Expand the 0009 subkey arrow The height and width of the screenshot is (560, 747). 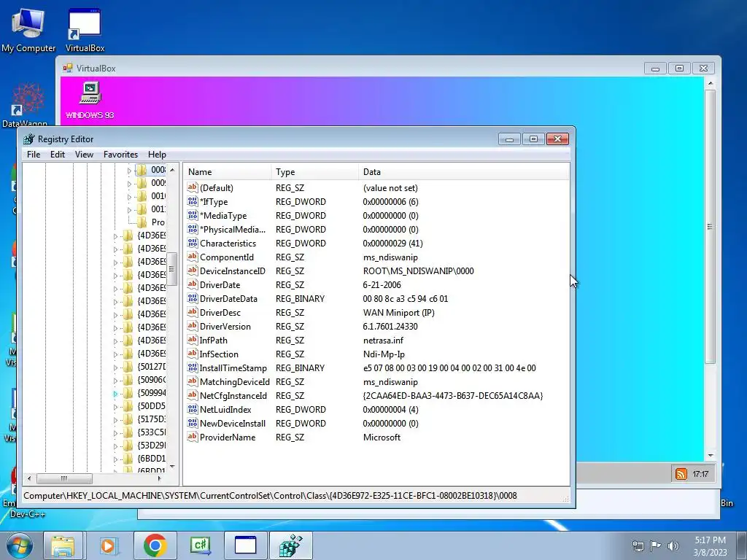click(x=129, y=183)
